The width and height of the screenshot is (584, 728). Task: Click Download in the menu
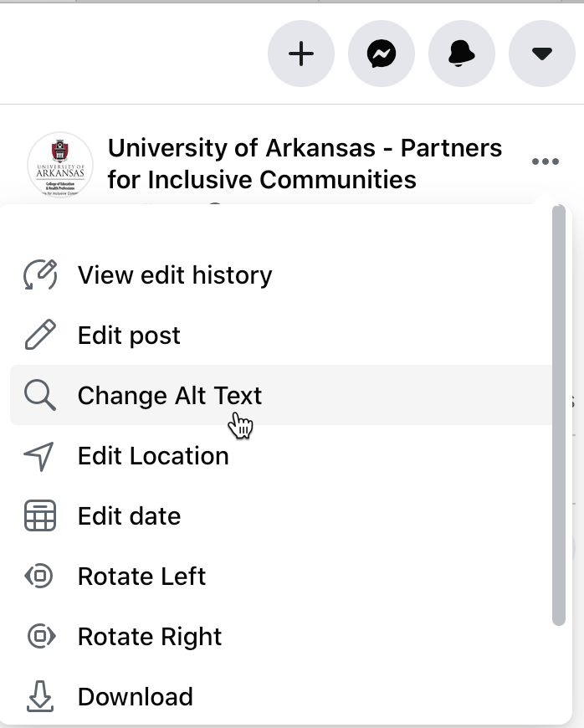tap(135, 697)
